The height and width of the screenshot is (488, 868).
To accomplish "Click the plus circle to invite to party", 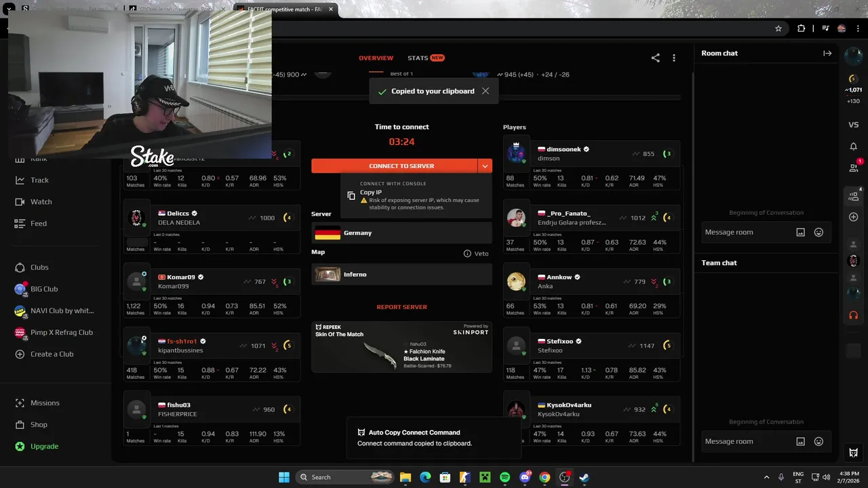I will pos(854,217).
